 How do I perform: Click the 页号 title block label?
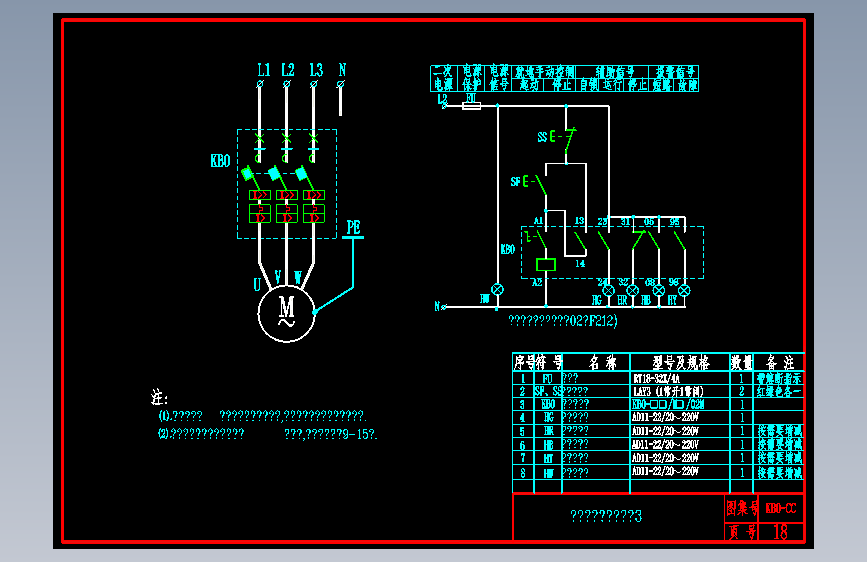(x=741, y=532)
